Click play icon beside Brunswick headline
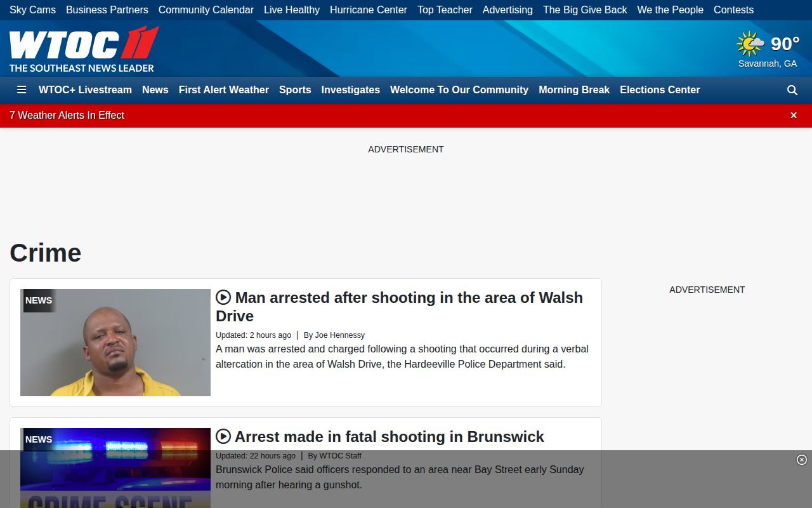 coord(223,436)
